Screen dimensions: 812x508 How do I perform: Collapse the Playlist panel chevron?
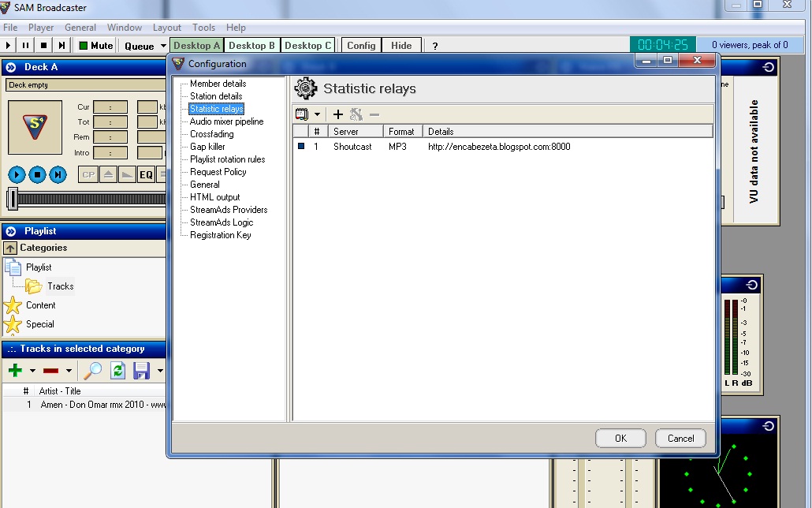11,231
